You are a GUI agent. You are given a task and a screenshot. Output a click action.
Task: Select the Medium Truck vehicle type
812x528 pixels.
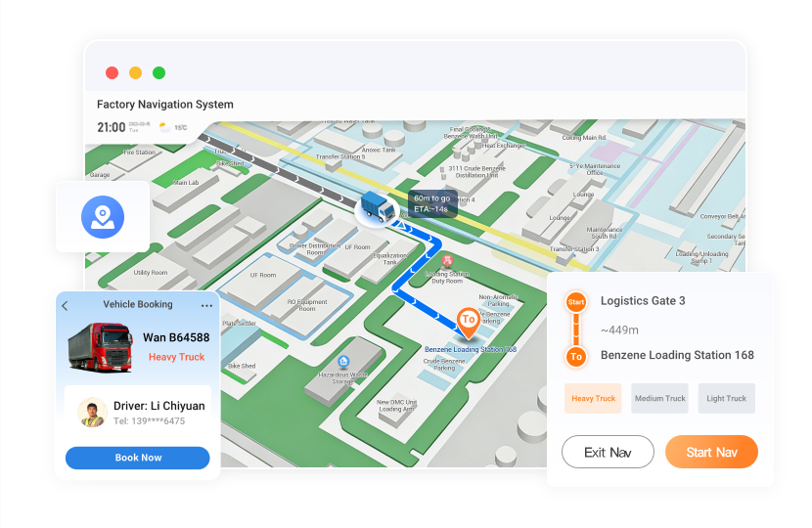660,398
